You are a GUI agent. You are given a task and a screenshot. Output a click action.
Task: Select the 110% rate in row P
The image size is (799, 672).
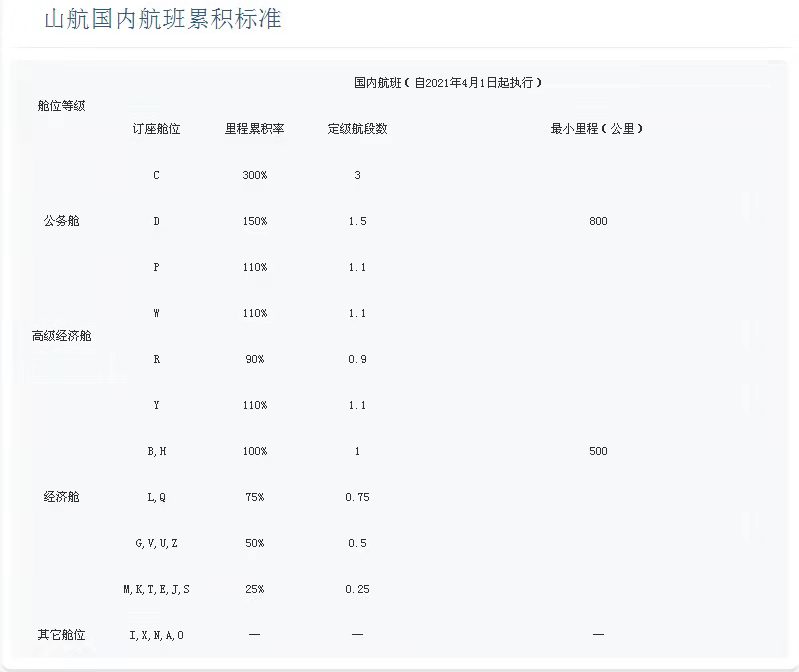pos(255,267)
